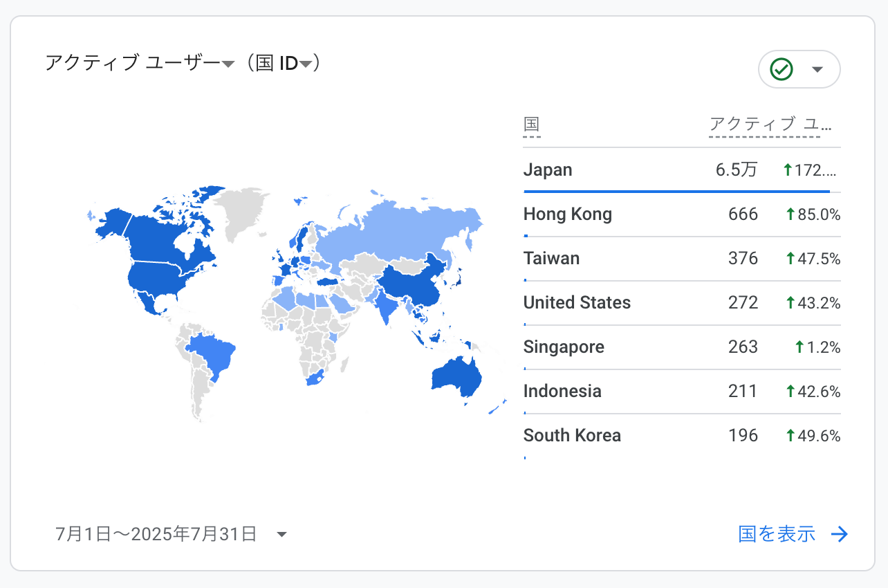888x588 pixels.
Task: Click Japan's blue progress bar
Action: point(676,192)
